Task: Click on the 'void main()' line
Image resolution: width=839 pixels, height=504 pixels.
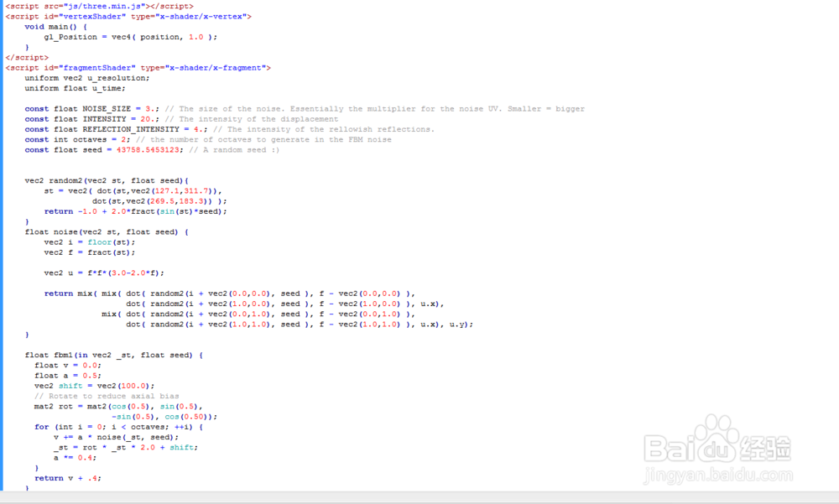Action: 55,27
